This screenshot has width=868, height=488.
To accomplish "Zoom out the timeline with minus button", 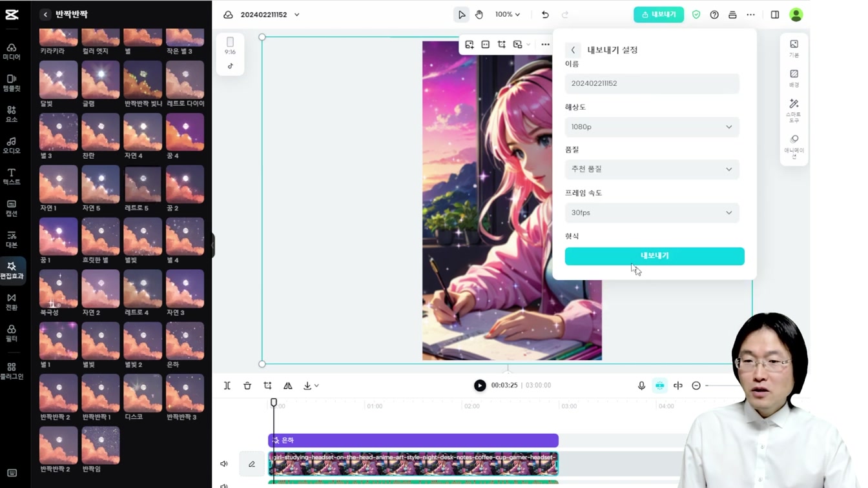I will 696,385.
